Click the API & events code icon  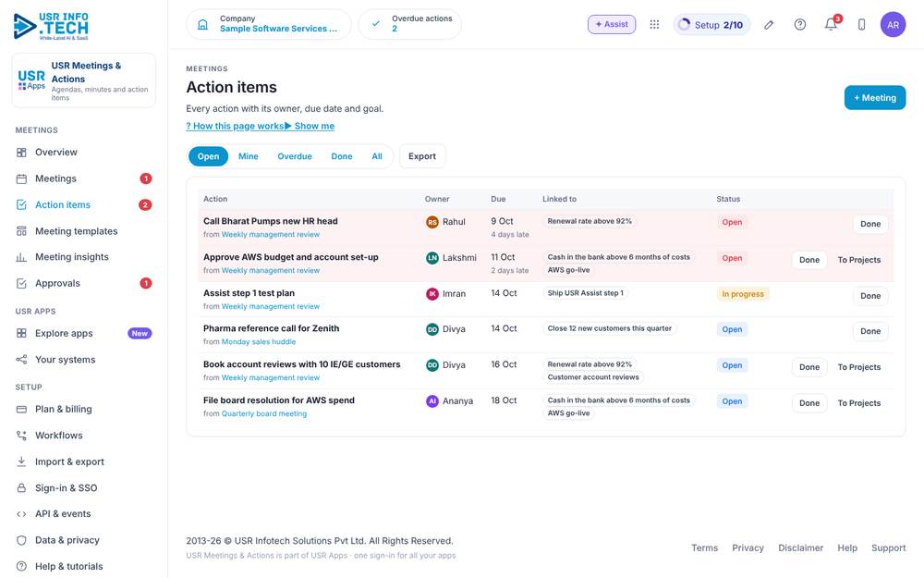(21, 513)
